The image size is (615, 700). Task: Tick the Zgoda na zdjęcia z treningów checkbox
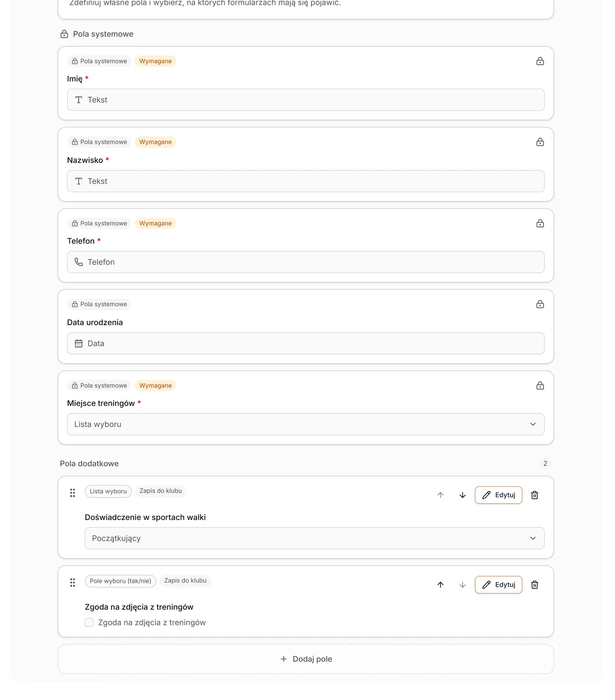(x=89, y=622)
